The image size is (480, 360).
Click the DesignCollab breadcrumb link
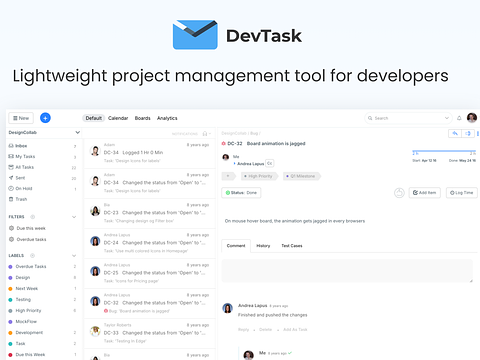click(x=234, y=133)
